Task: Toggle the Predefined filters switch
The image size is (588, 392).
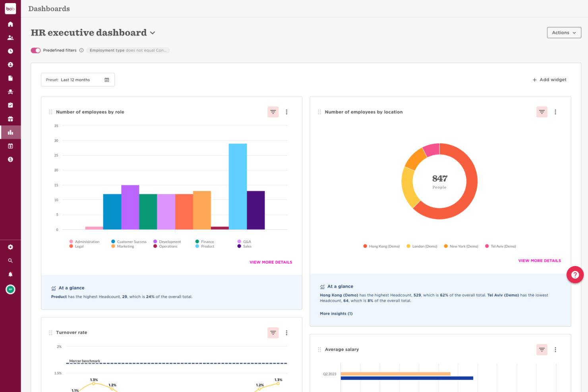Action: (36, 50)
